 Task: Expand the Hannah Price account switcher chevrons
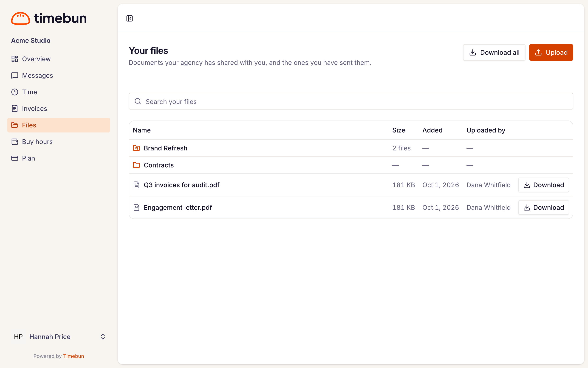(103, 336)
